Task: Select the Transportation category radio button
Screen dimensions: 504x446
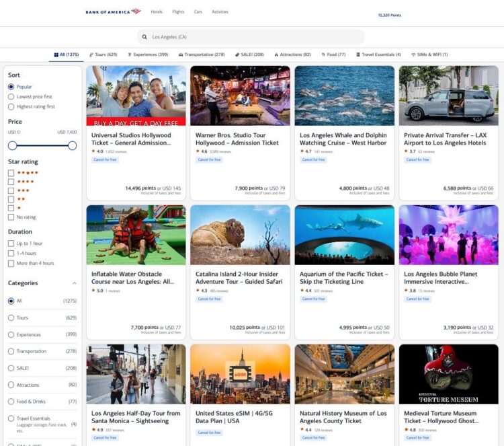Action: [x=11, y=351]
